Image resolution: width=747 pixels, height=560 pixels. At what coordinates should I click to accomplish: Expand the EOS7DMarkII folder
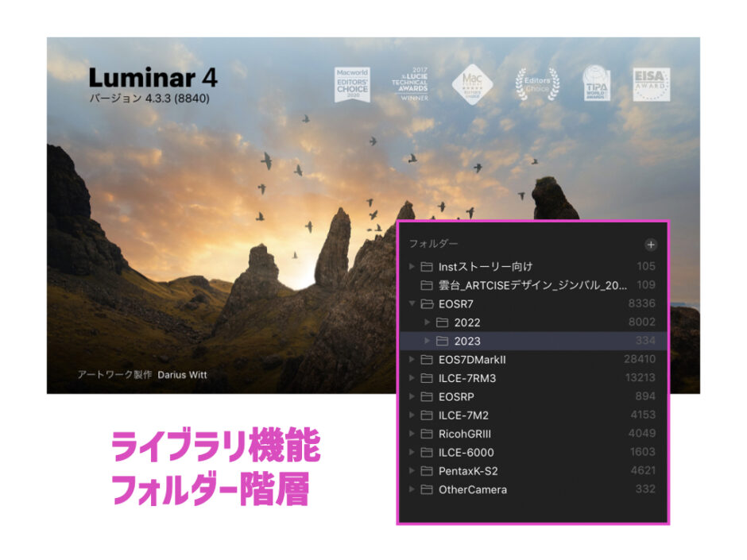pyautogui.click(x=412, y=360)
